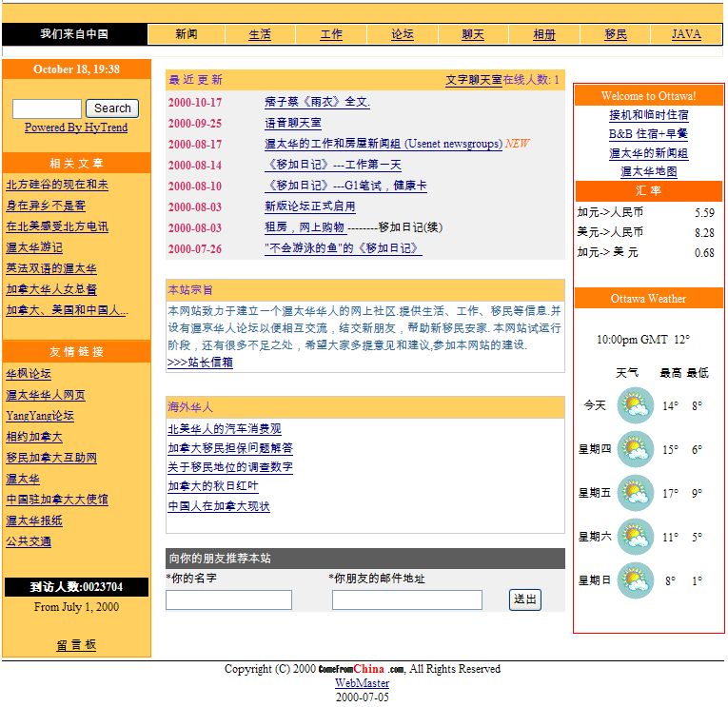Image resolution: width=728 pixels, height=707 pixels.
Task: Click the 送出 submit button
Action: (525, 599)
